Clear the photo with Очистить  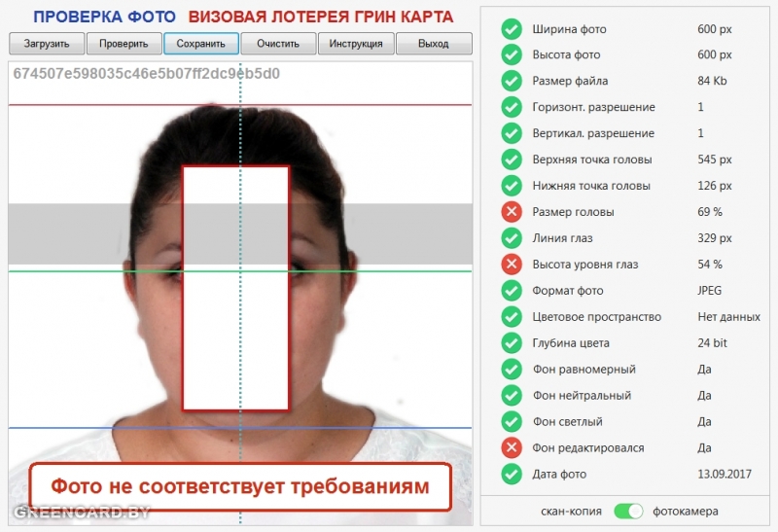[278, 44]
